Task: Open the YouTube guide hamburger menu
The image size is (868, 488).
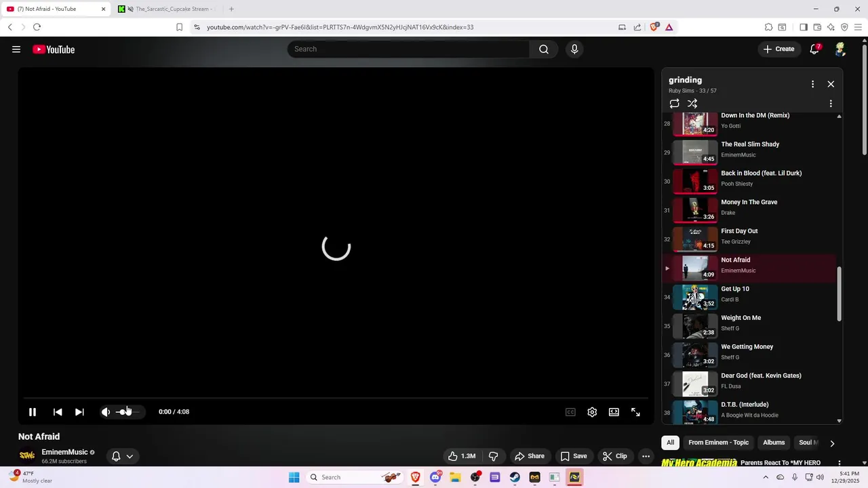Action: [16, 49]
